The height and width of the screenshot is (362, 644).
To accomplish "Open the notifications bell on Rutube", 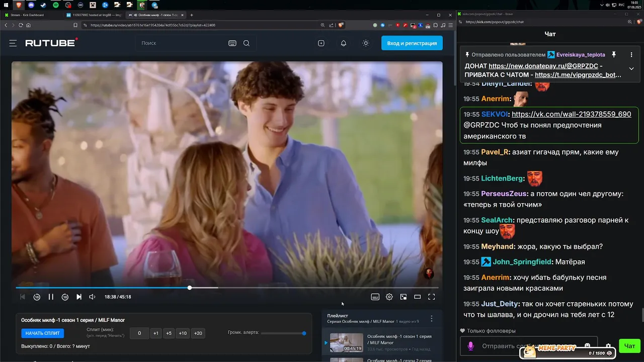I will 344,43.
